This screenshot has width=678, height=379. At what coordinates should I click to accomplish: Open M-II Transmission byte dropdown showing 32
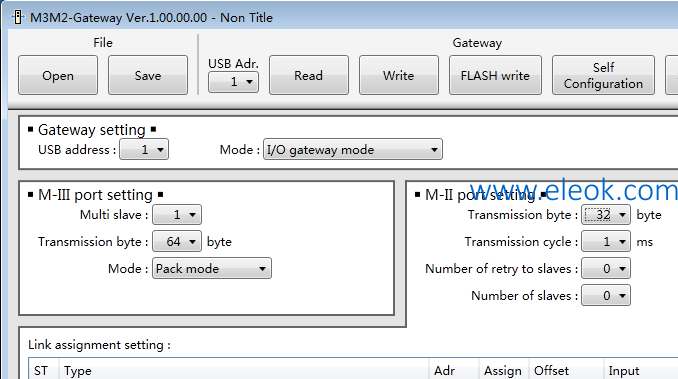tap(606, 215)
